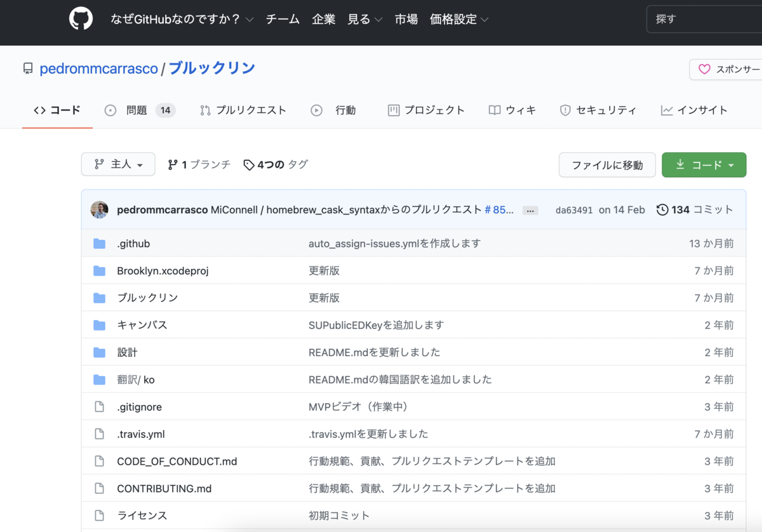Open the green コード dropdown button
The image size is (762, 532).
(704, 164)
